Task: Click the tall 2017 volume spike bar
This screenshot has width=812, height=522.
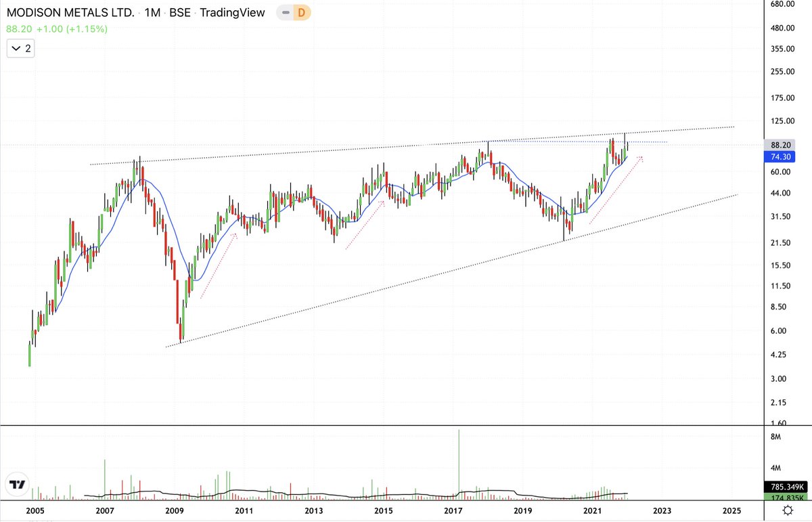Action: coord(458,464)
